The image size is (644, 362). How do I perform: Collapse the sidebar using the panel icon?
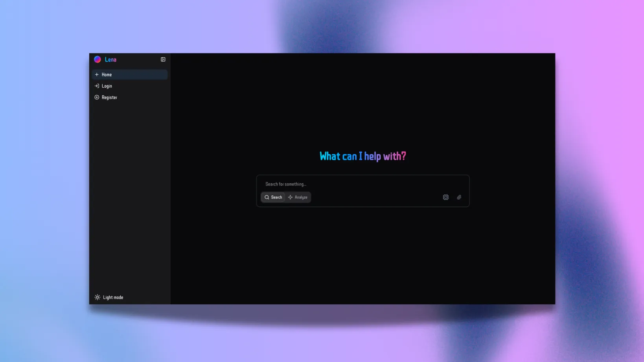point(163,59)
